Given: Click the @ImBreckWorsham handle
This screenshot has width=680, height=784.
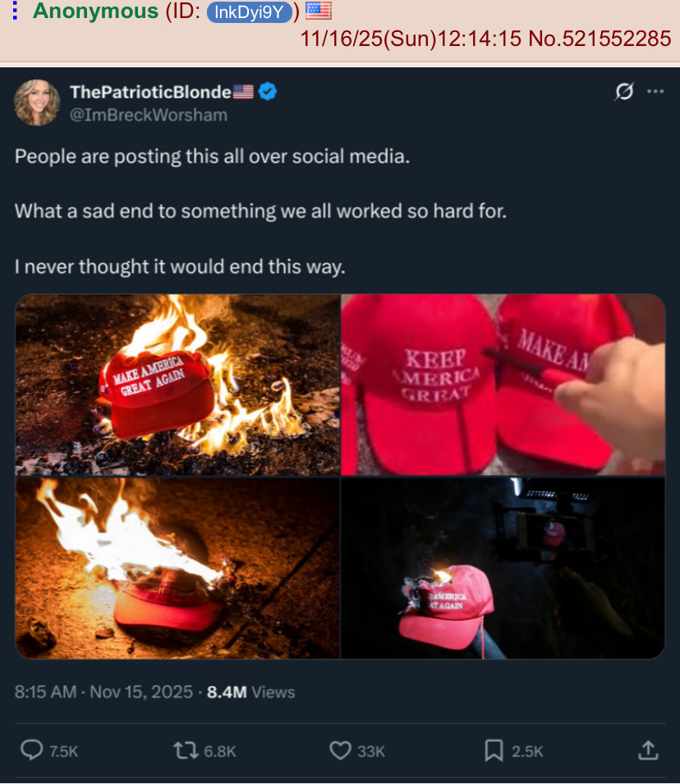Looking at the screenshot, I should [149, 115].
